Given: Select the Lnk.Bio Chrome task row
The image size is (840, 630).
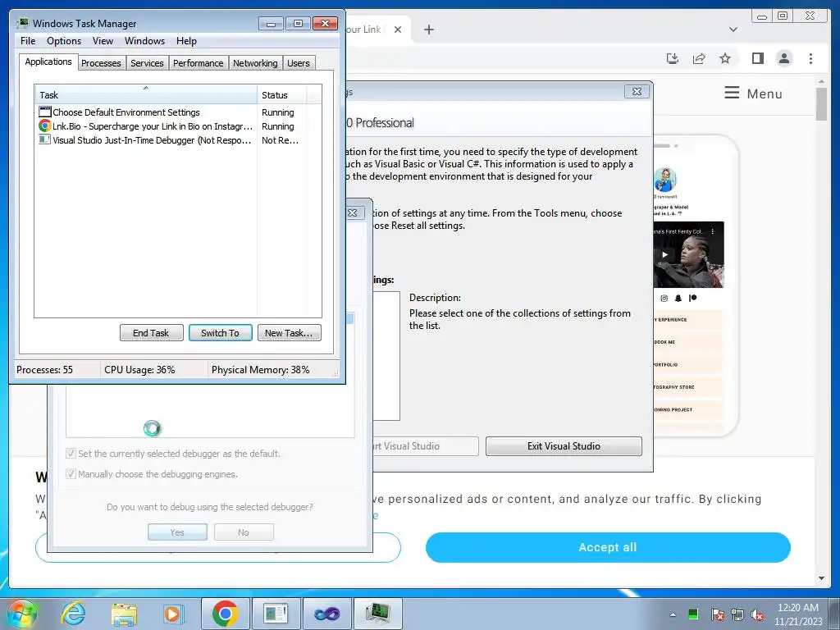Looking at the screenshot, I should coord(171,126).
